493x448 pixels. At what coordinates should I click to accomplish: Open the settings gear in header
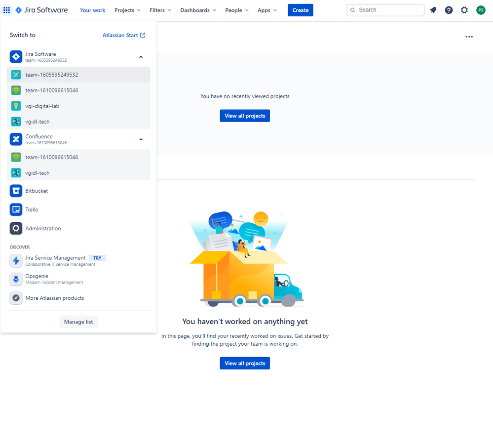click(464, 10)
